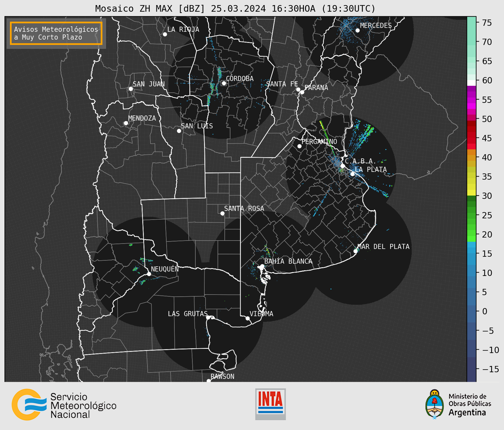Click the SANTA FE city label
The height and width of the screenshot is (430, 504).
pos(282,84)
